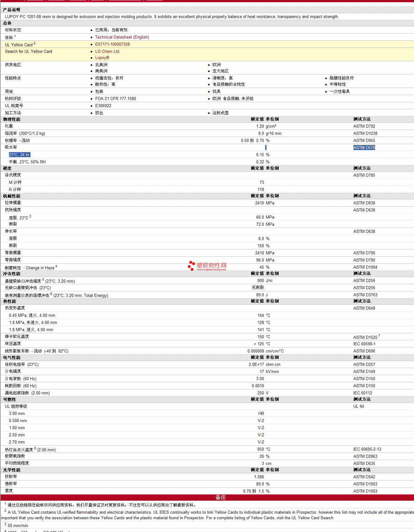Click FDA 21 CFR 177.1580 agency rating

pyautogui.click(x=116, y=98)
